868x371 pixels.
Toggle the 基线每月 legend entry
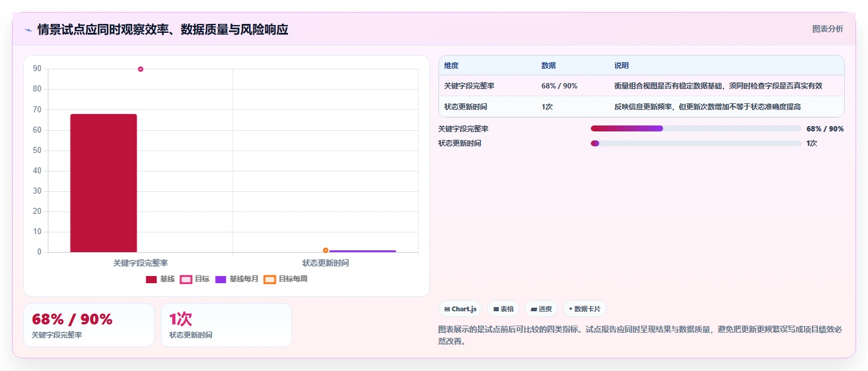237,279
